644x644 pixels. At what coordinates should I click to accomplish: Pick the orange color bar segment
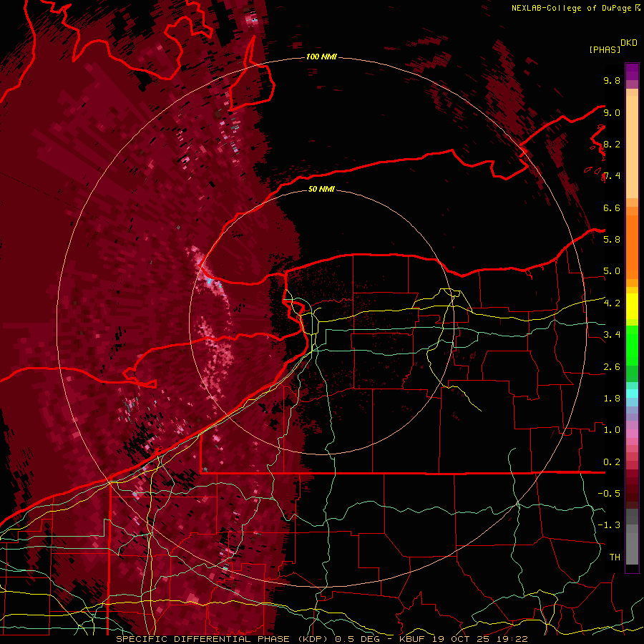(632, 246)
